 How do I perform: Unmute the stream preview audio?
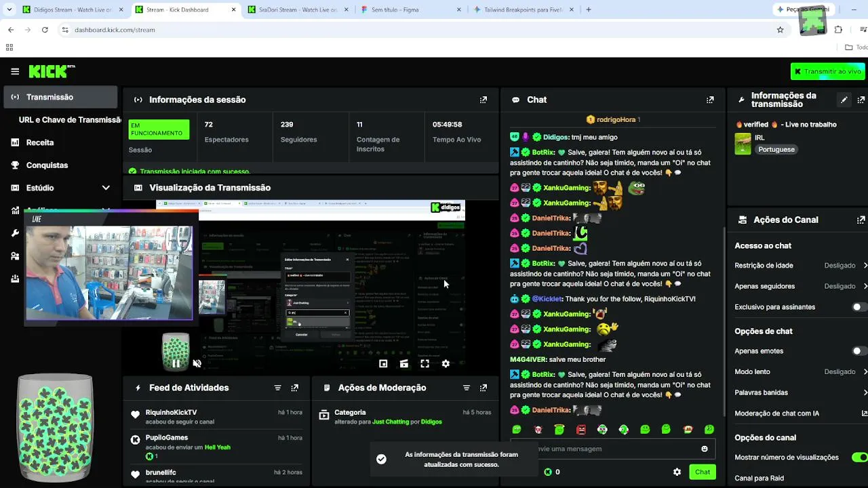(197, 364)
